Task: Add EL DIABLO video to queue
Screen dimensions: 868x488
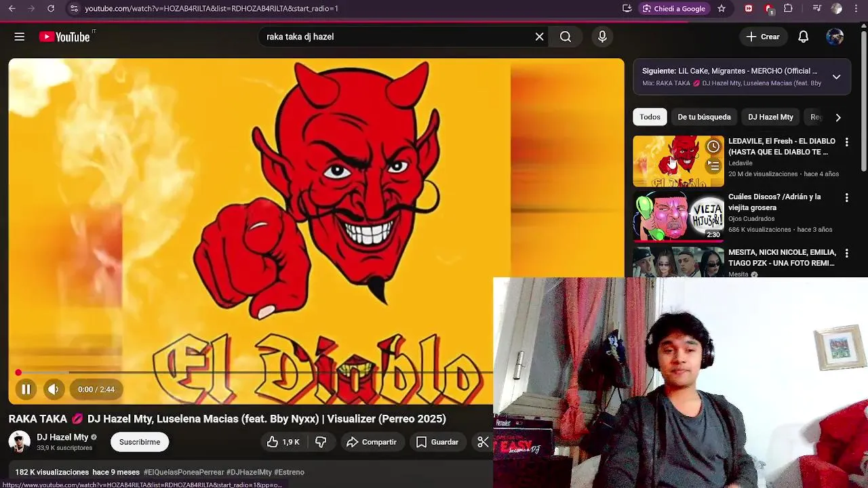Action: [713, 165]
